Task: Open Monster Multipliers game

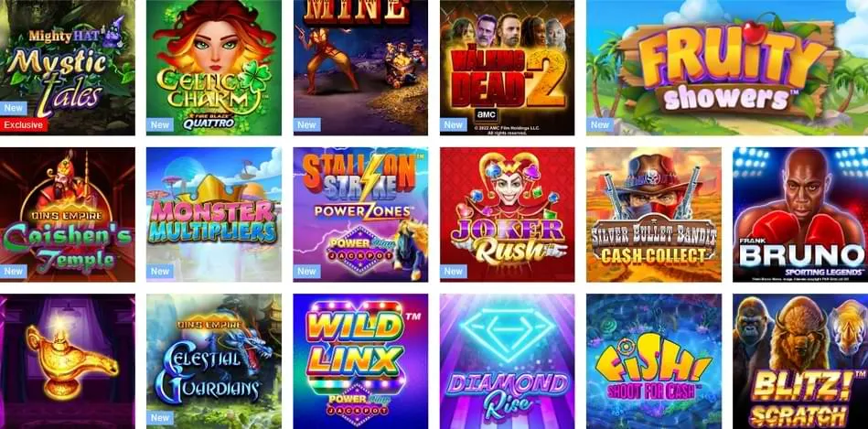Action: pos(214,215)
